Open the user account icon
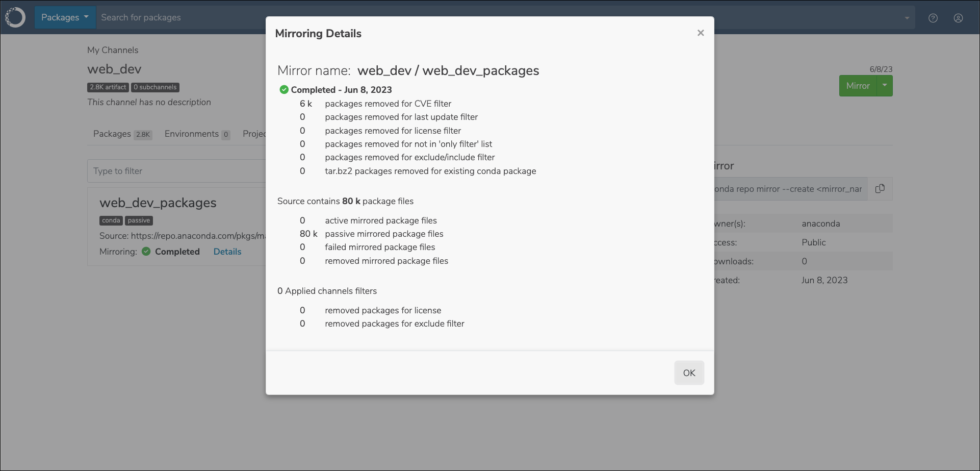980x471 pixels. [x=959, y=18]
